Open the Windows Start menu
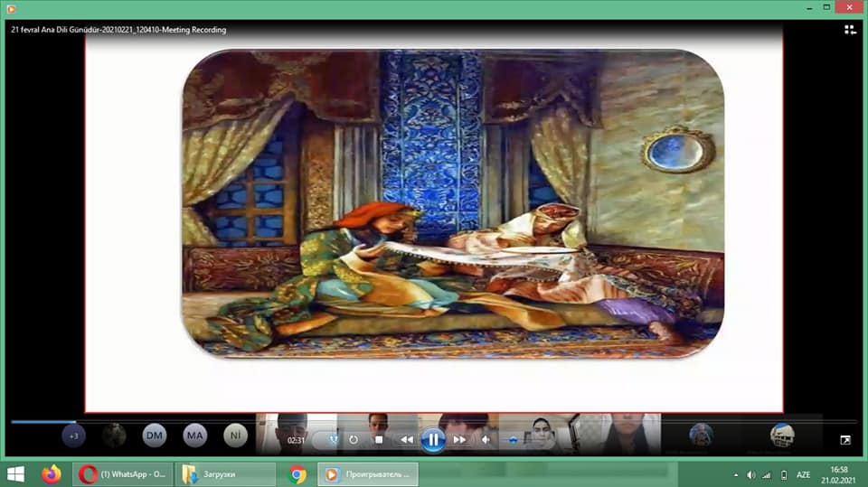Image resolution: width=868 pixels, height=487 pixels. pos(15,474)
